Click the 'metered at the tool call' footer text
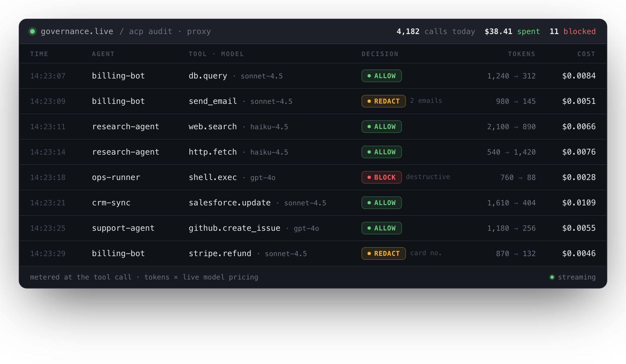This screenshot has height=364, width=626. point(81,277)
